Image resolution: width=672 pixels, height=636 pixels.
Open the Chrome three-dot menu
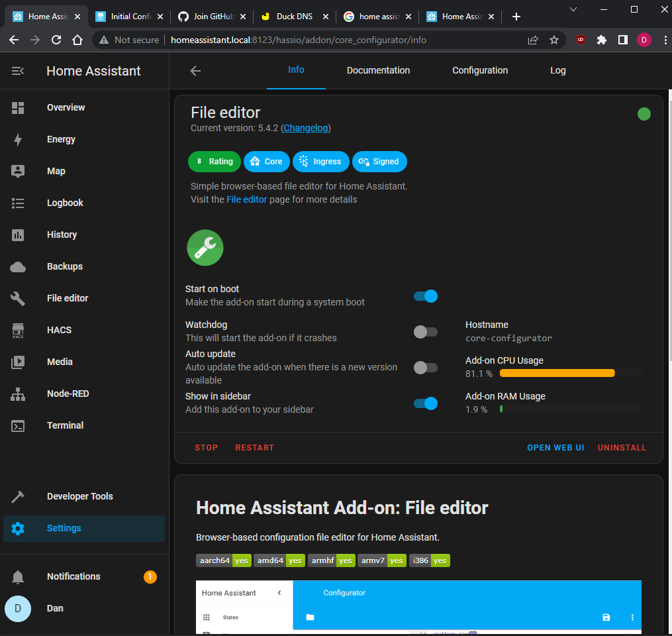pos(665,40)
